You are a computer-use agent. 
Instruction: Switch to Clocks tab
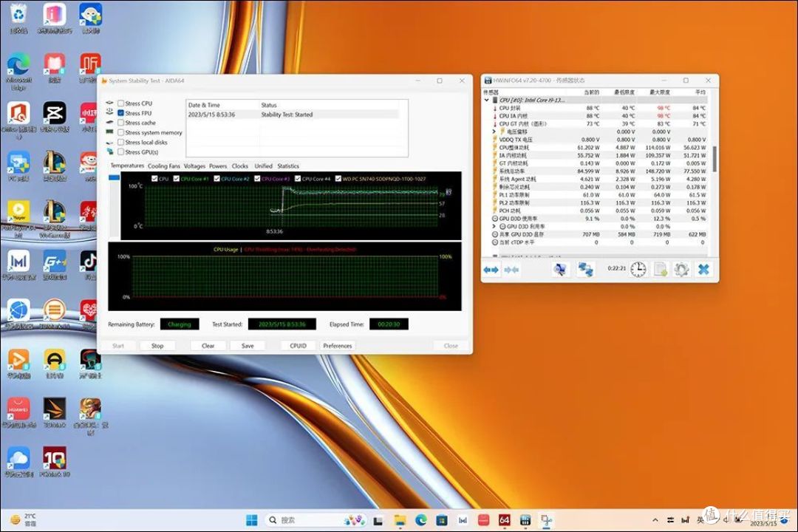pos(239,166)
